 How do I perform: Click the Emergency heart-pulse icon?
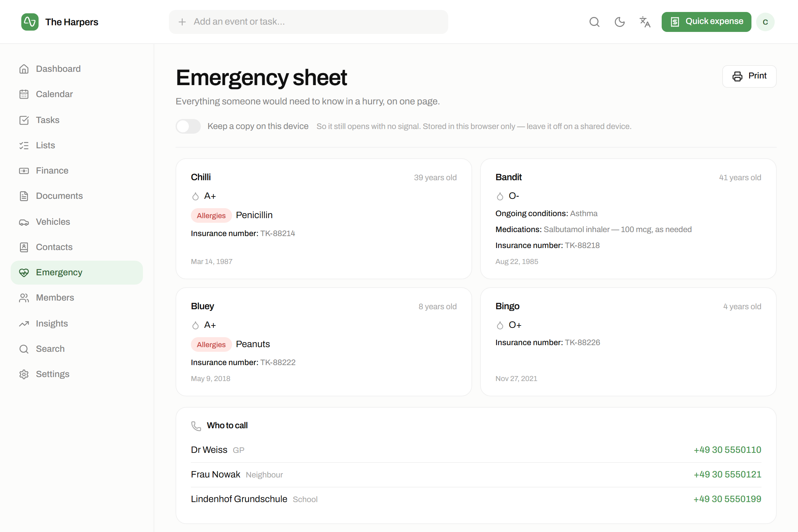pos(24,272)
